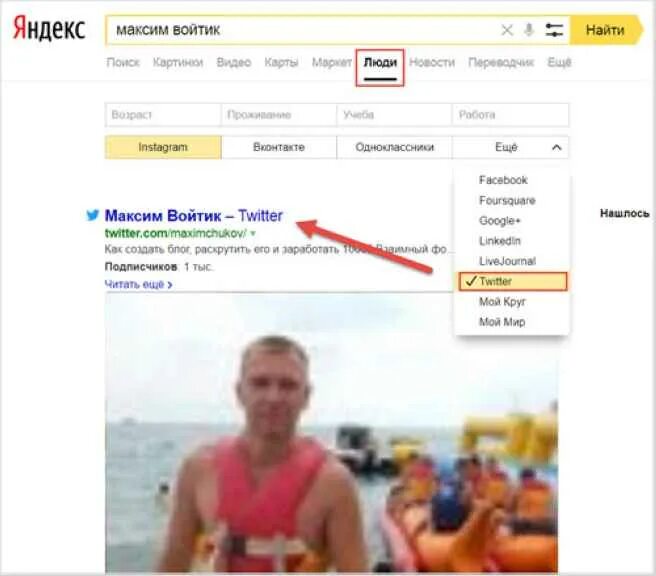Select Мой Мир in the networks list

click(x=502, y=322)
